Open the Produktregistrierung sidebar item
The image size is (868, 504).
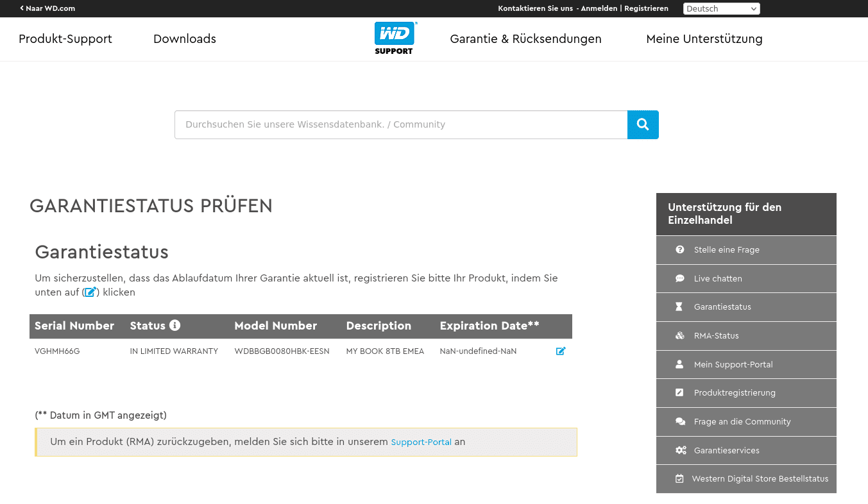point(746,392)
